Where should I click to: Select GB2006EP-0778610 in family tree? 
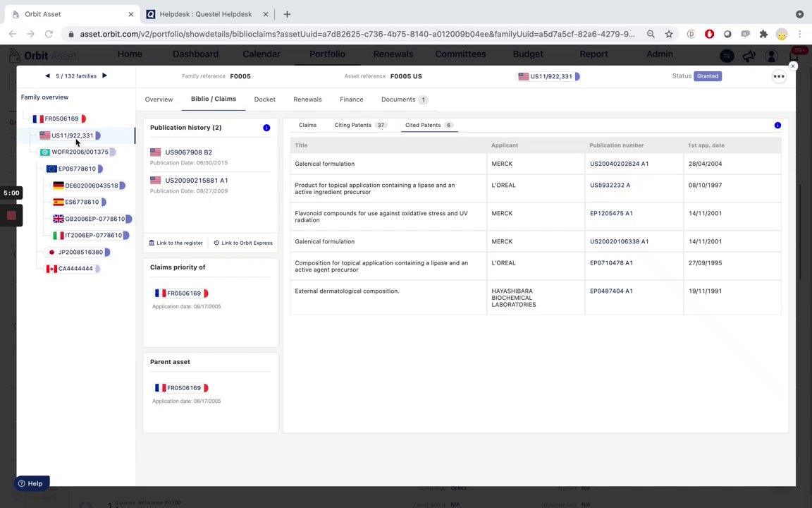point(92,219)
